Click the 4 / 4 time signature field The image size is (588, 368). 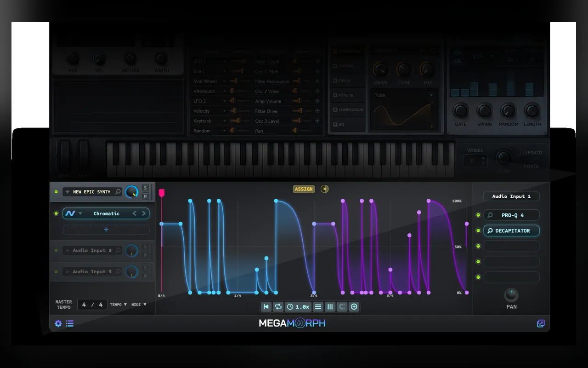click(x=92, y=305)
